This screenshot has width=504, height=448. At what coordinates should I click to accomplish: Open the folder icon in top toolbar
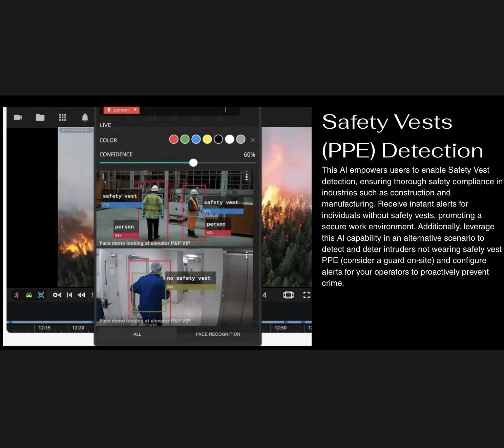[40, 117]
